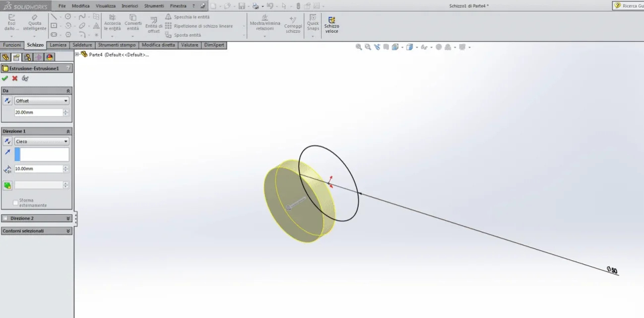Screen dimensions: 644x318
Task: Enable the Direzione 2 checkbox
Action: (x=5, y=218)
